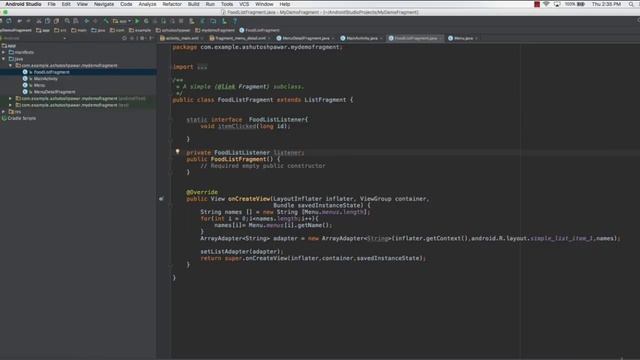Switch to the MainActivity.java tab
The image size is (640, 360).
pyautogui.click(x=362, y=38)
